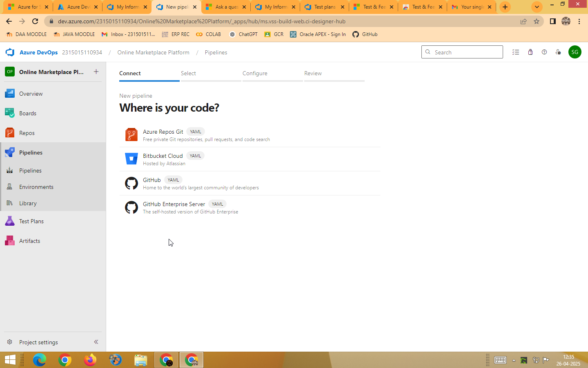Screen dimensions: 588x368
Task: Open Test Plans flask icon
Action: tap(10, 221)
